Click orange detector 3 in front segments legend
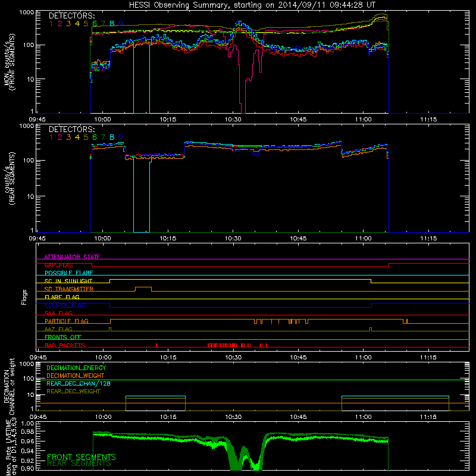Image resolution: width=476 pixels, height=476 pixels. (x=68, y=23)
